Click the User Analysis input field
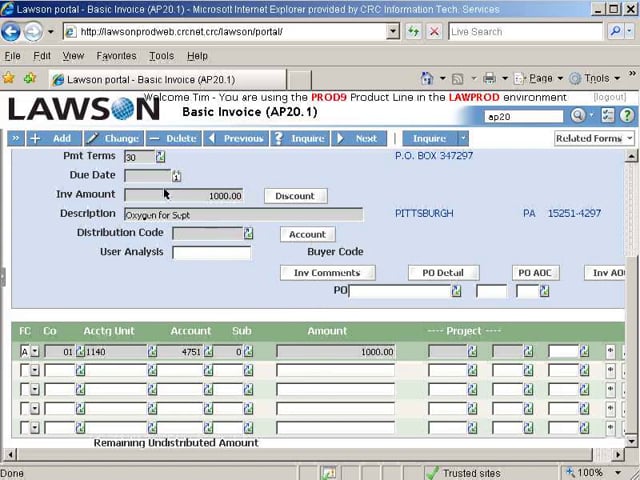Viewport: 640px width, 480px height. (x=212, y=252)
